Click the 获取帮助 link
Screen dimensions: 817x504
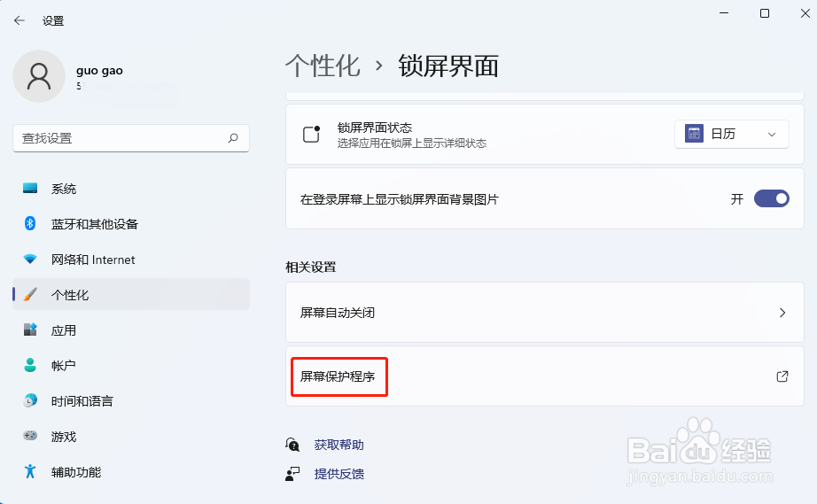point(338,445)
